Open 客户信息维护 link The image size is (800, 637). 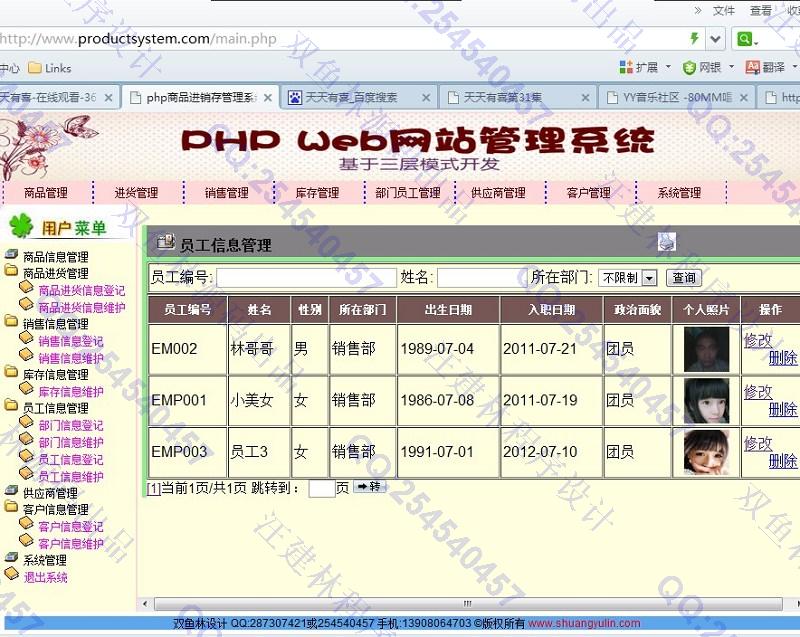pyautogui.click(x=71, y=544)
